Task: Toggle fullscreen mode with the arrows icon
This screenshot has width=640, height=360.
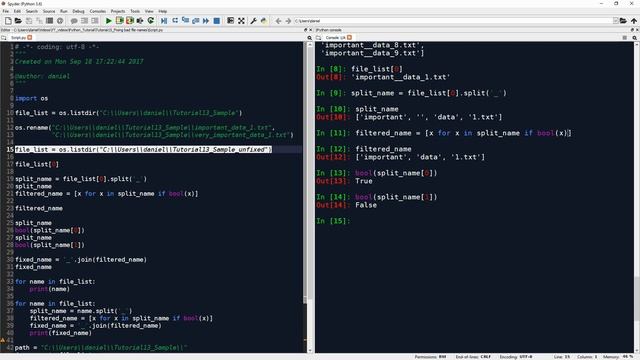Action: click(241, 20)
